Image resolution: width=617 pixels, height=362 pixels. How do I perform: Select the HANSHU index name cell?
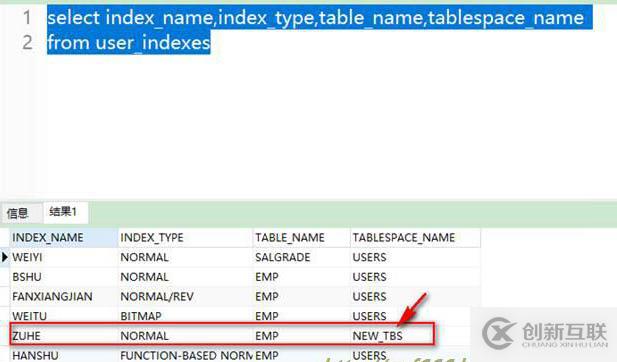coord(64,355)
